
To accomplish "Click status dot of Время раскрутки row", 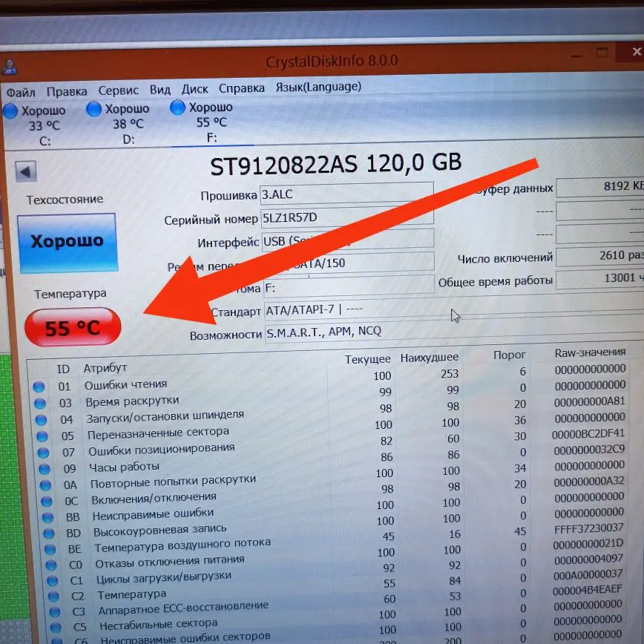I will click(x=40, y=404).
